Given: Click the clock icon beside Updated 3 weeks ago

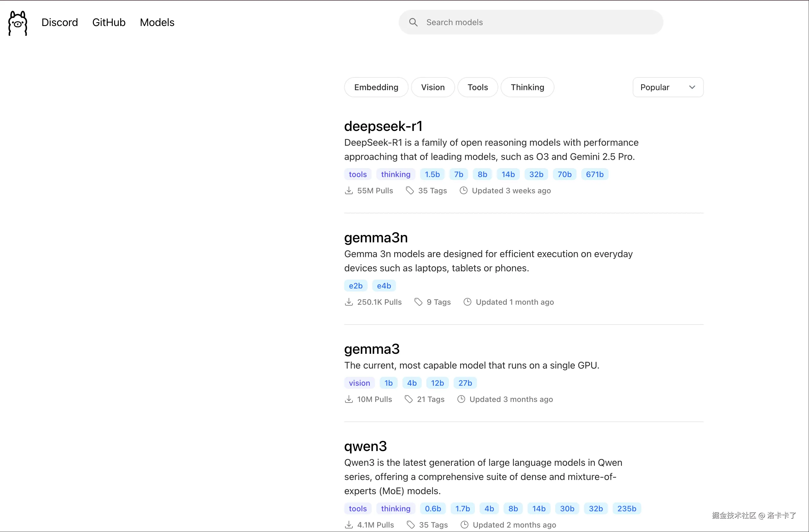Looking at the screenshot, I should [463, 191].
